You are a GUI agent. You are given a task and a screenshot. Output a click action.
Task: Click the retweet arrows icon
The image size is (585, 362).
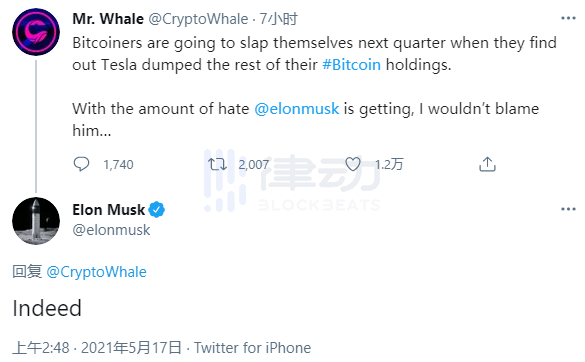coord(217,164)
